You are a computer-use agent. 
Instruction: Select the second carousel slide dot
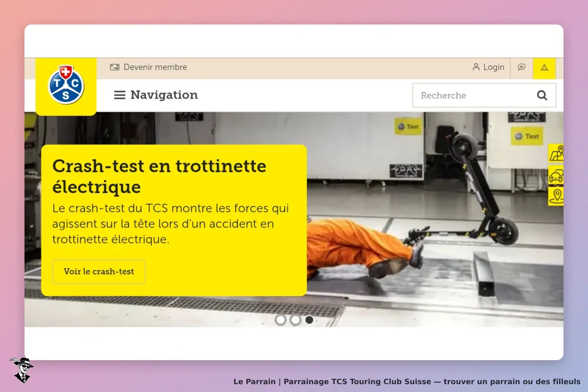pyautogui.click(x=295, y=320)
